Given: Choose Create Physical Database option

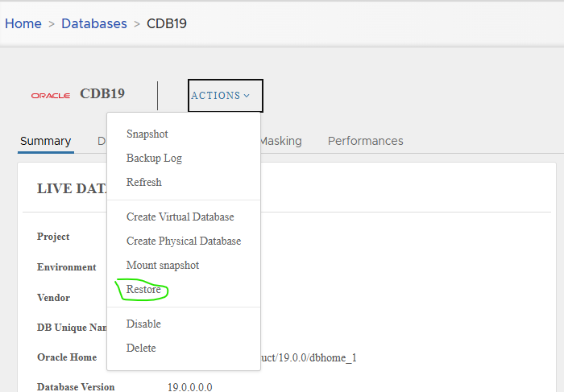Looking at the screenshot, I should pos(184,241).
